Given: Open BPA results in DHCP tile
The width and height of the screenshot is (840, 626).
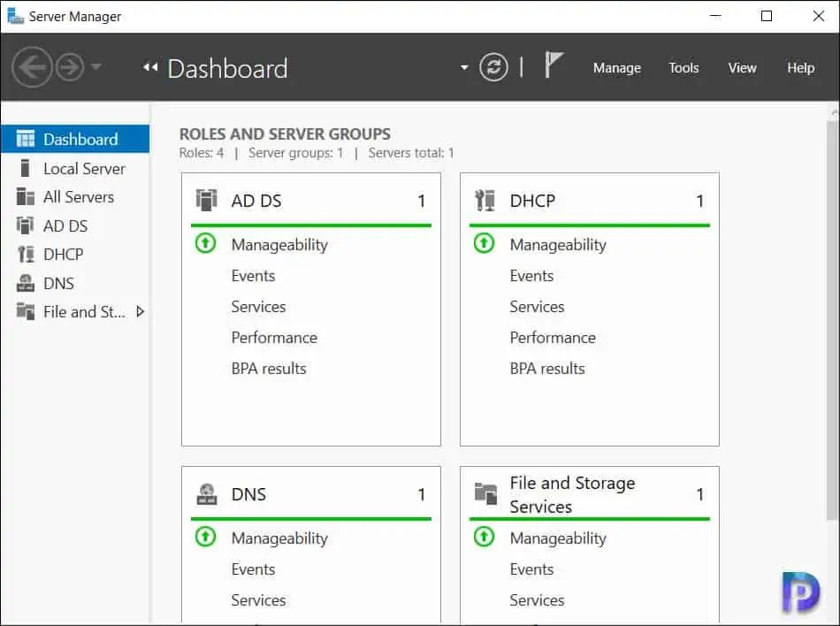Looking at the screenshot, I should [x=547, y=369].
